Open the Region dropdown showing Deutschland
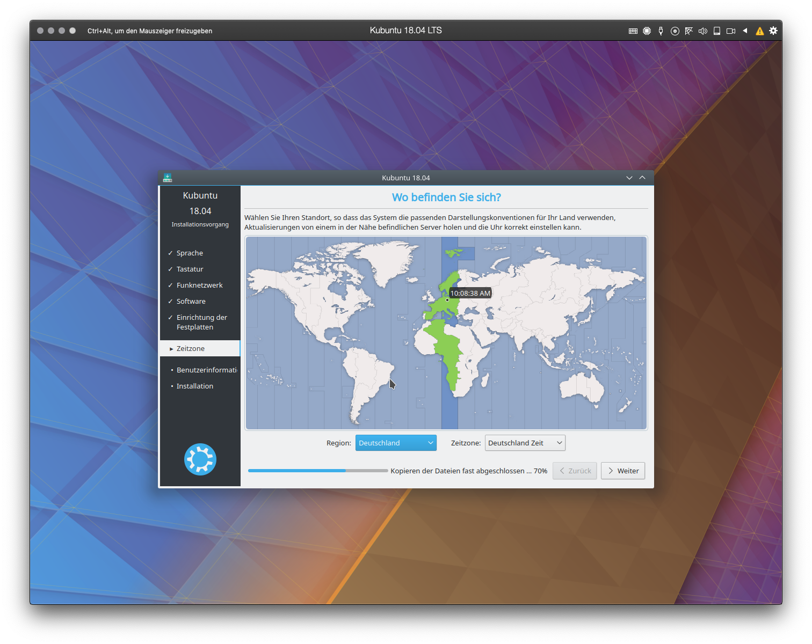Screen dimensions: 812x644 [x=396, y=443]
